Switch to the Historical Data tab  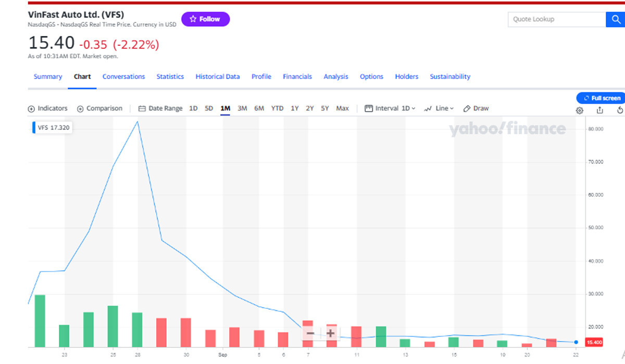tap(218, 77)
